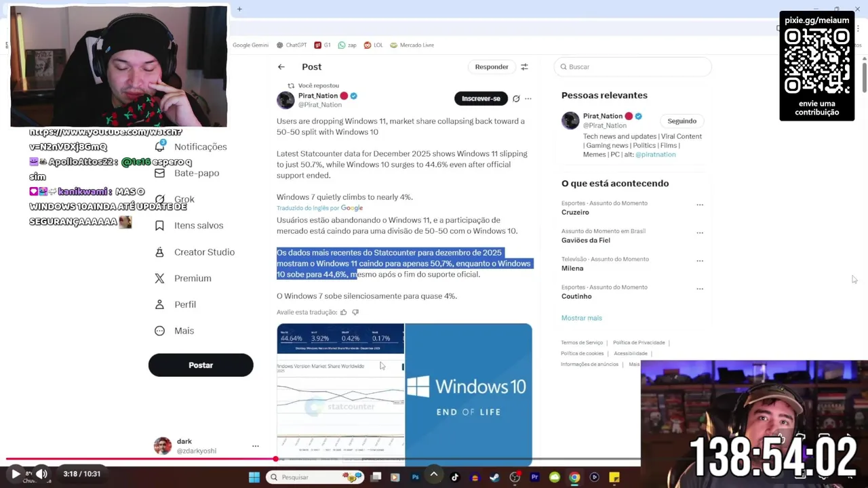Open Mais circle icon in sidebar

click(159, 331)
